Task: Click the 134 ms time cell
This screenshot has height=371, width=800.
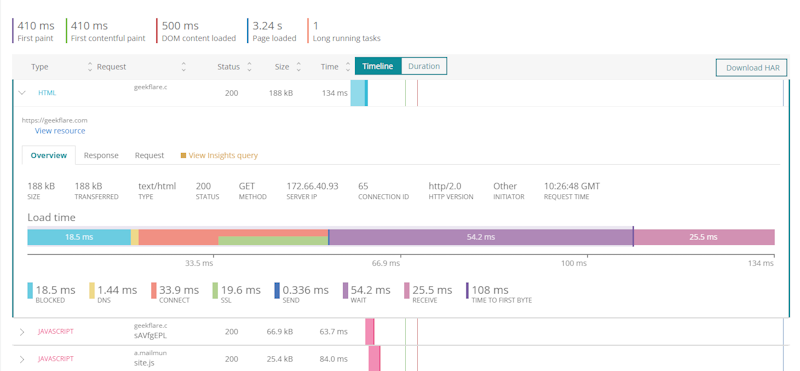Action: [335, 93]
